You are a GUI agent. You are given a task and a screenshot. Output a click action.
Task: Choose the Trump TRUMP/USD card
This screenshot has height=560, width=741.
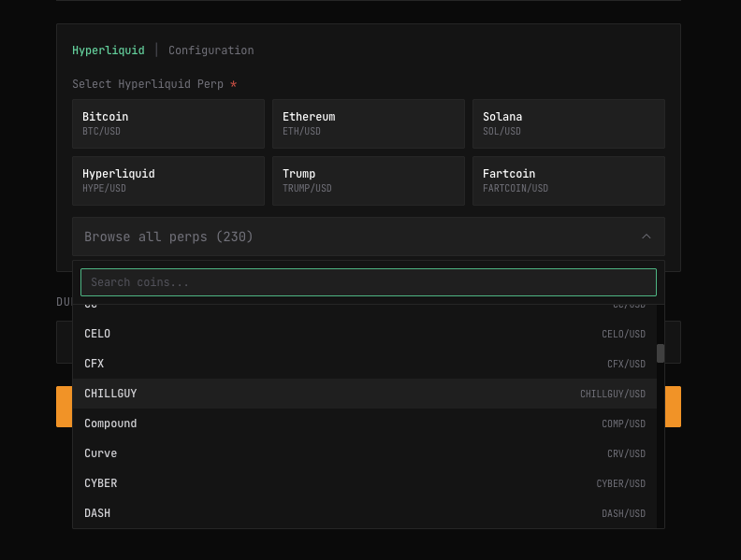[369, 180]
